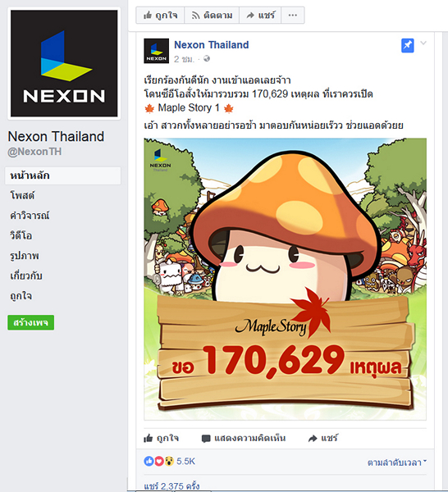Select วิดีโอ in the sidebar menu

pos(21,235)
